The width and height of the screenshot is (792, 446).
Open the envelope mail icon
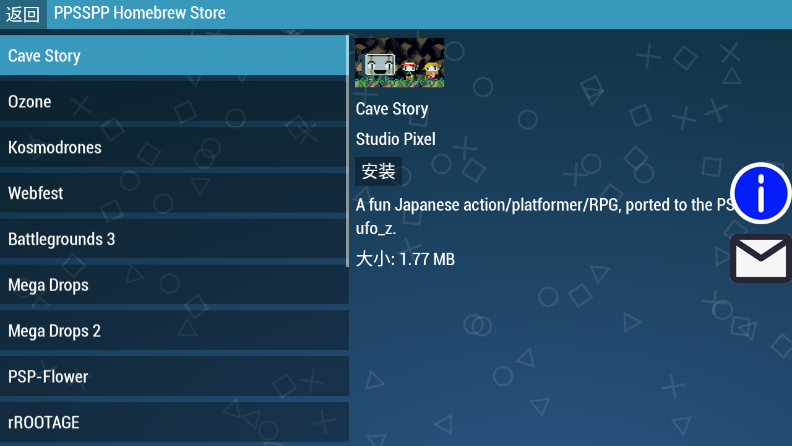[760, 258]
